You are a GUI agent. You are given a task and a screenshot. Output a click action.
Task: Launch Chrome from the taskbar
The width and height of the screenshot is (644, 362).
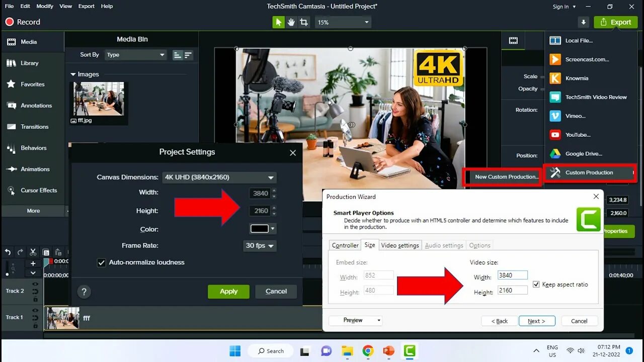click(x=368, y=351)
